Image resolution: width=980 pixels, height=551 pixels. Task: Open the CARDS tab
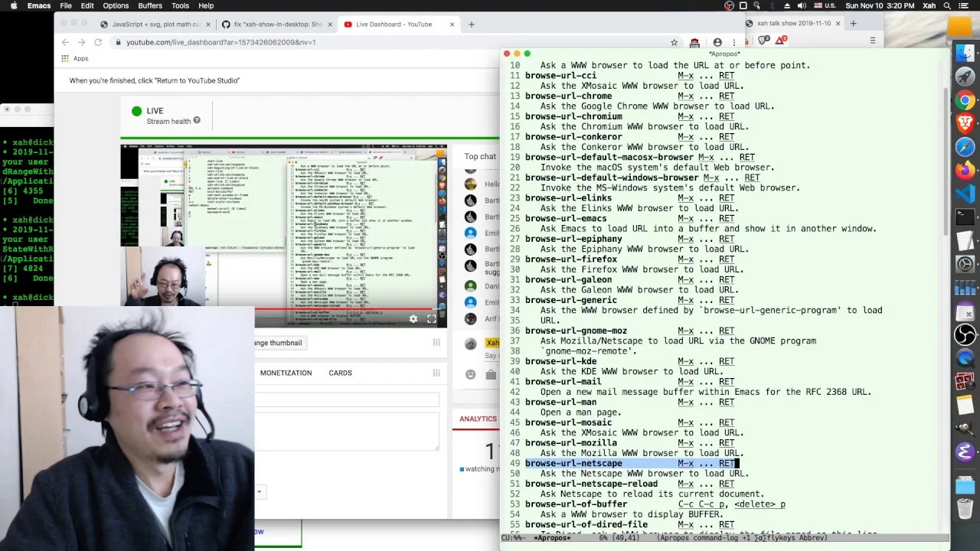coord(341,373)
